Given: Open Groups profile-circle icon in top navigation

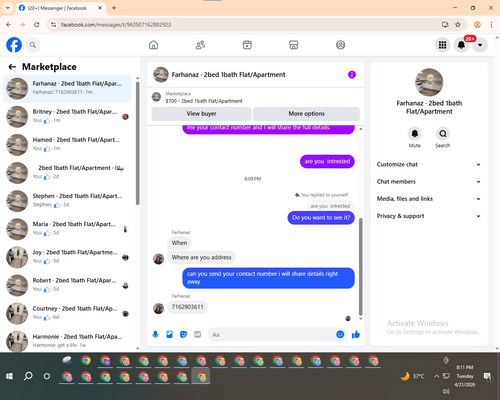Looking at the screenshot, I should point(340,45).
